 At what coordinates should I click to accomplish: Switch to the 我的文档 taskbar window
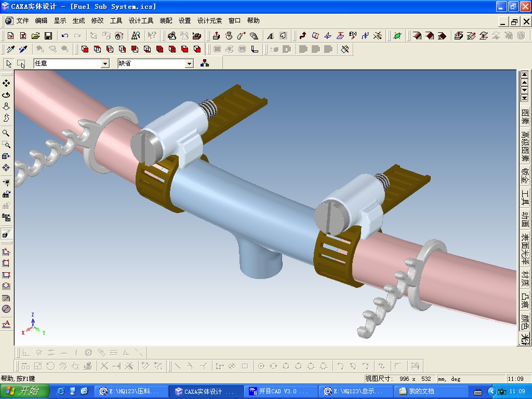coord(430,391)
